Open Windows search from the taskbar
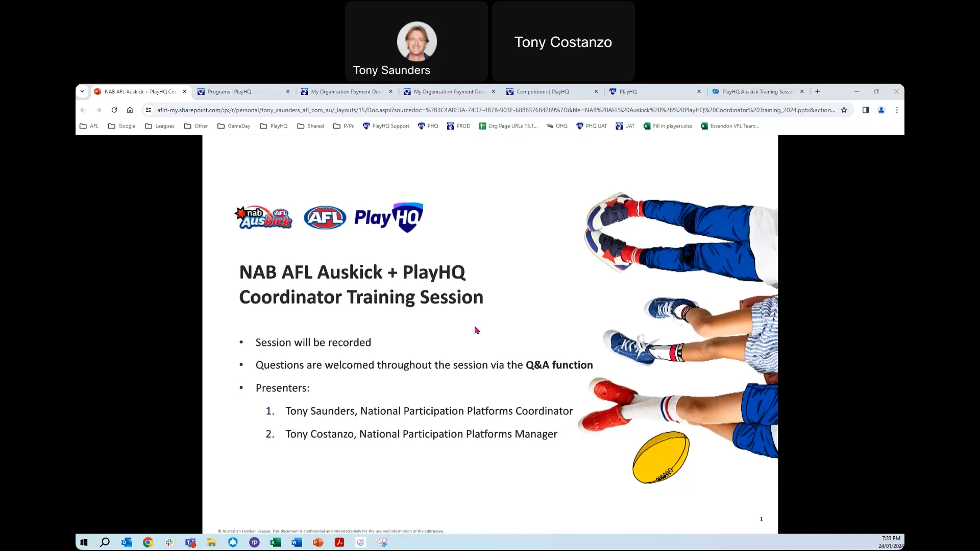 click(x=105, y=542)
